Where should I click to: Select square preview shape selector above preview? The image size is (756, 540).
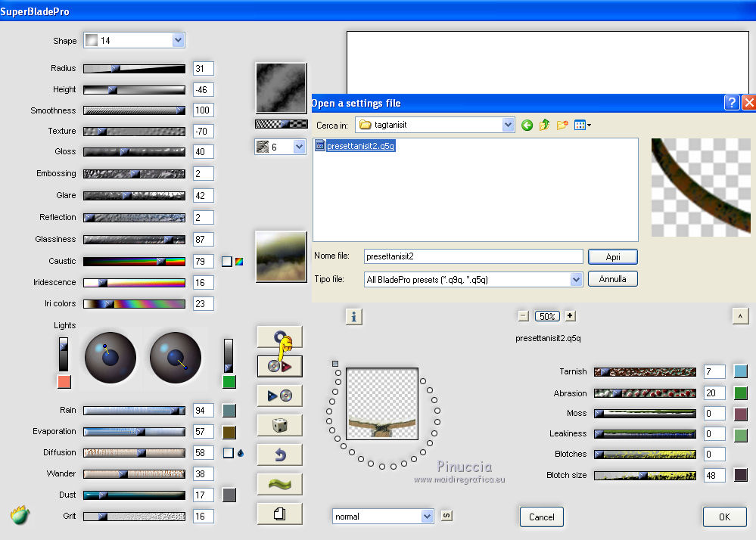coord(335,364)
